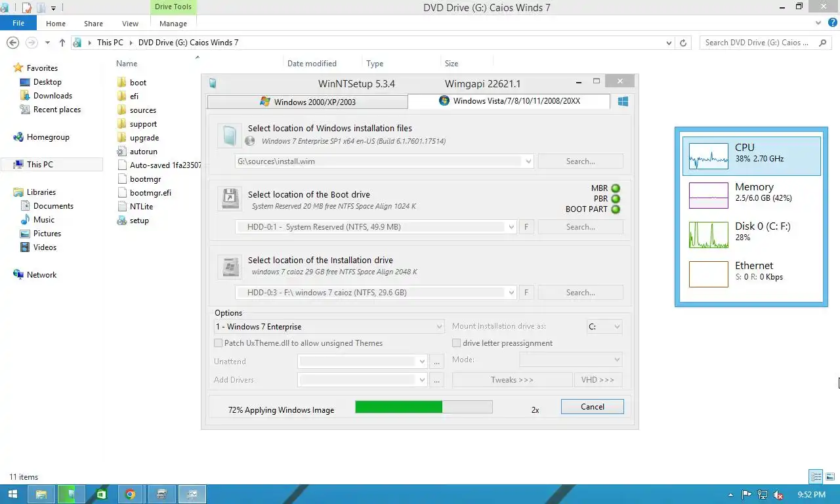Open the File ribbon menu
Viewport: 840px width, 504px height.
tap(18, 23)
